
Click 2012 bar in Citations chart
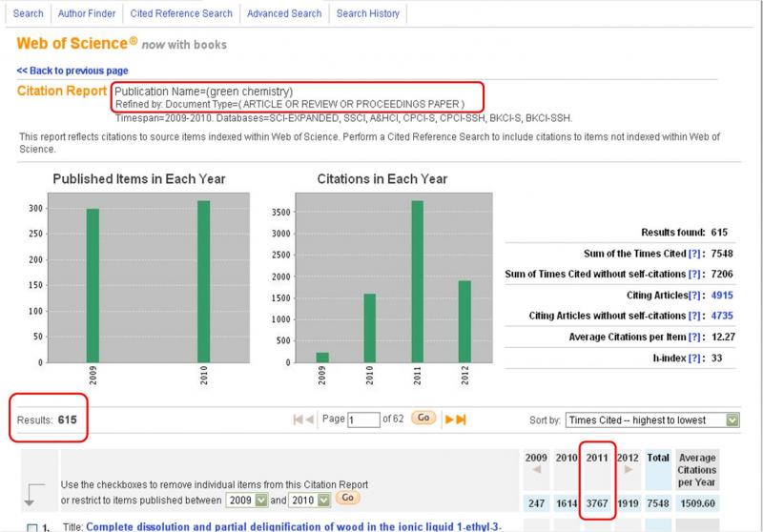pyautogui.click(x=464, y=321)
